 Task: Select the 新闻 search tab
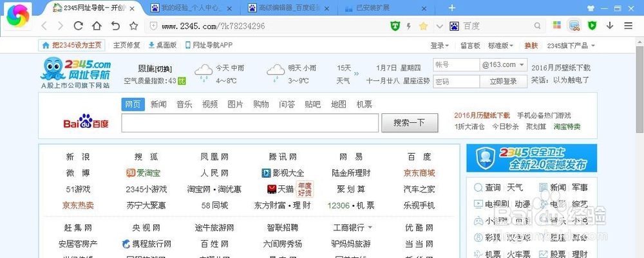coord(158,104)
